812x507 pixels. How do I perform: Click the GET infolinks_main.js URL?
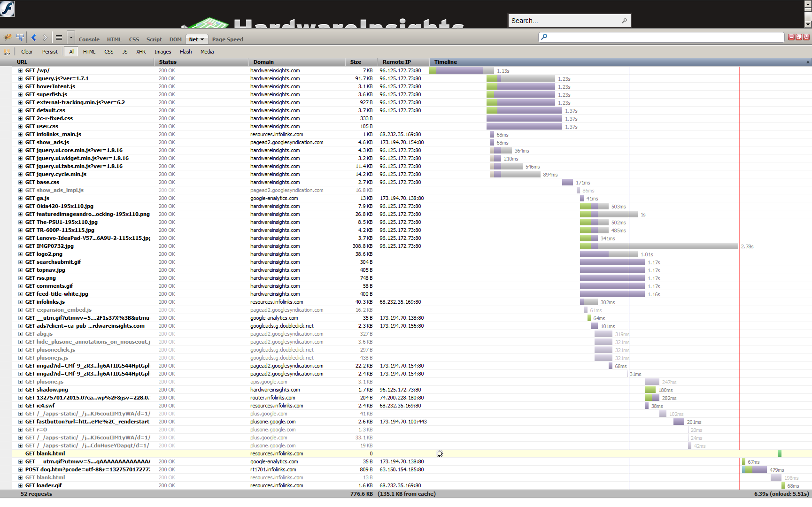[53, 135]
